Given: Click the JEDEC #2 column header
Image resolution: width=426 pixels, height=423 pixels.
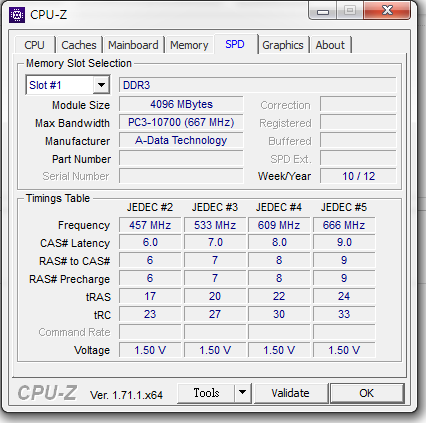Looking at the screenshot, I should click(150, 207).
